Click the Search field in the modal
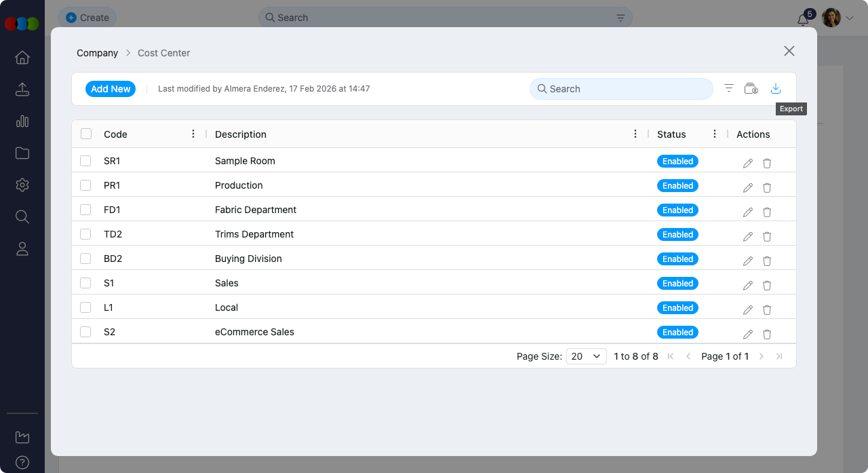The height and width of the screenshot is (473, 868). point(621,89)
